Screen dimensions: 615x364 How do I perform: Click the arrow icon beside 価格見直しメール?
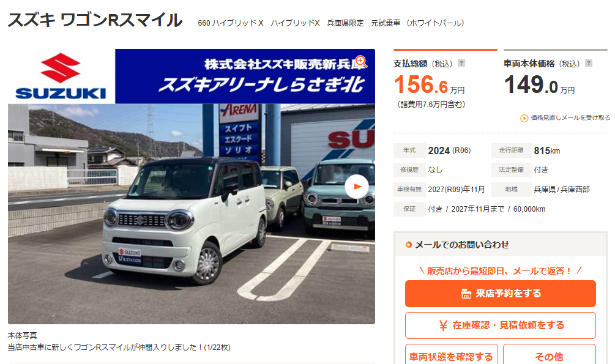[x=524, y=118]
